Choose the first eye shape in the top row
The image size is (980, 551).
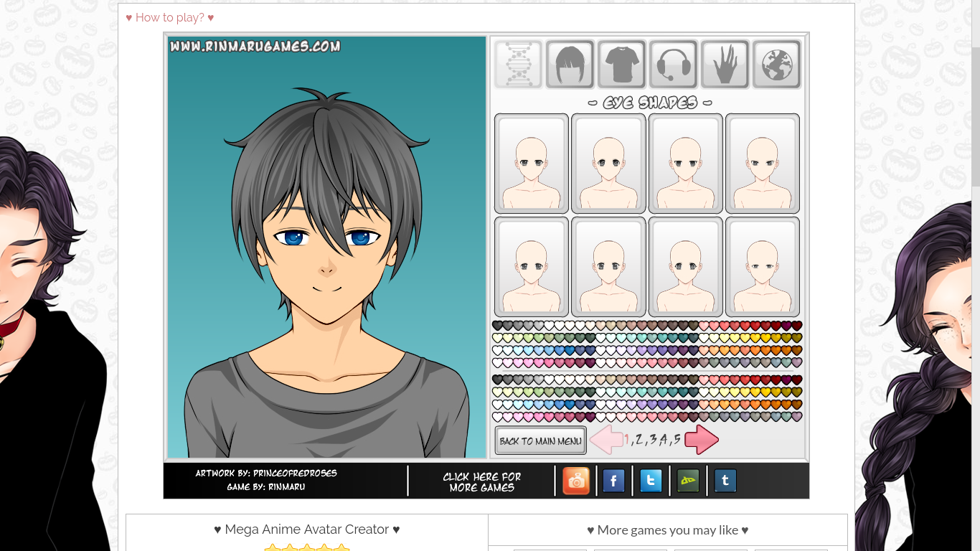pyautogui.click(x=532, y=164)
